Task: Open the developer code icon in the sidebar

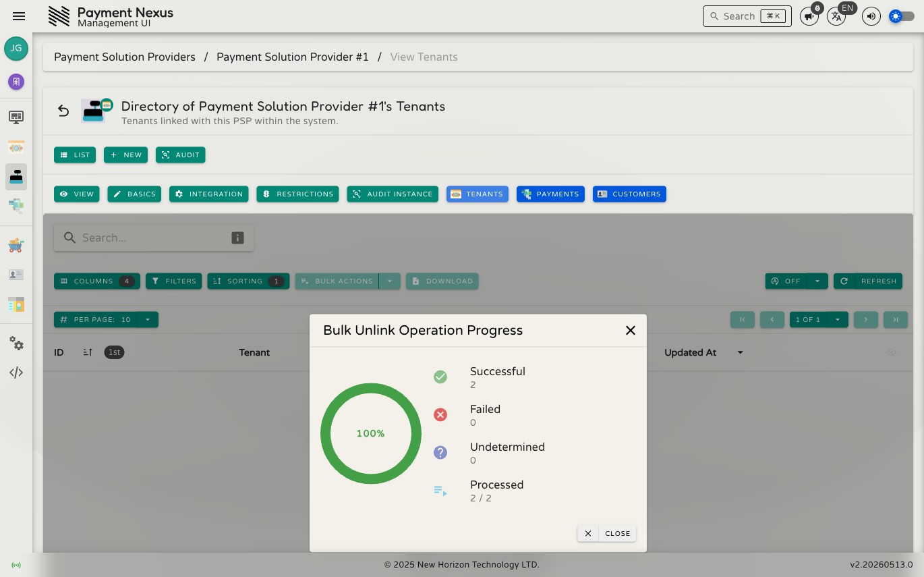Action: (x=16, y=373)
